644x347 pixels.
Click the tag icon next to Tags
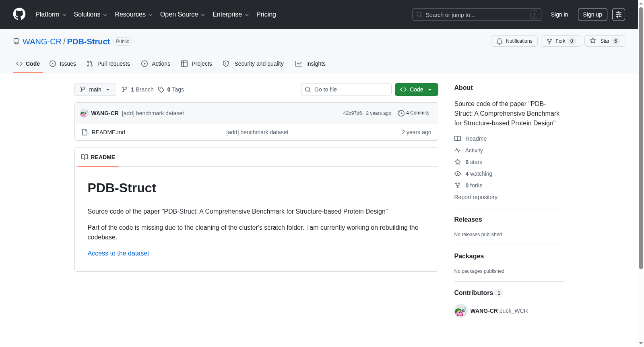click(x=161, y=89)
